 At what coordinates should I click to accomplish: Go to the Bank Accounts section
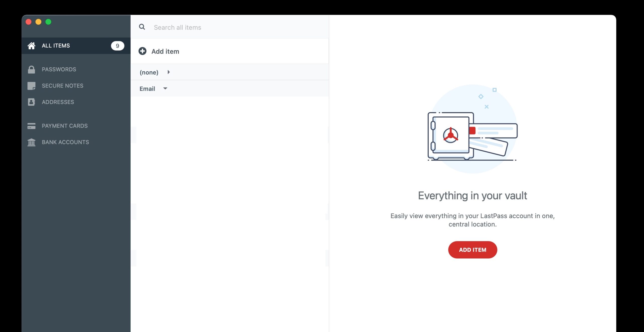pyautogui.click(x=65, y=142)
